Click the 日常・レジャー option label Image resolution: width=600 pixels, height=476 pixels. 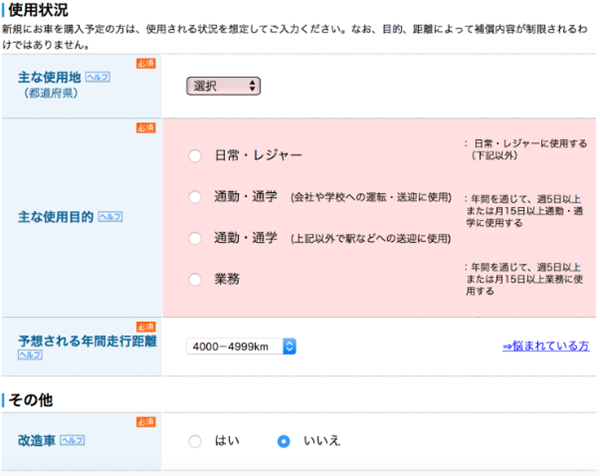258,155
